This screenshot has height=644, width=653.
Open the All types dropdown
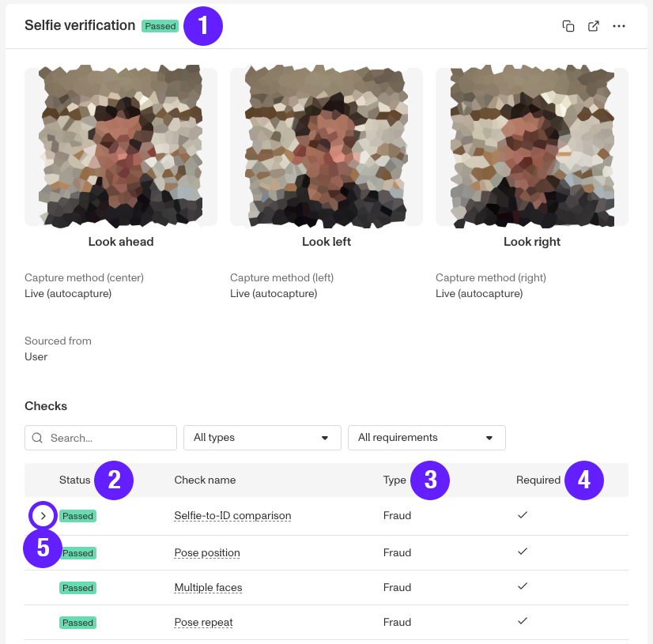[262, 438]
